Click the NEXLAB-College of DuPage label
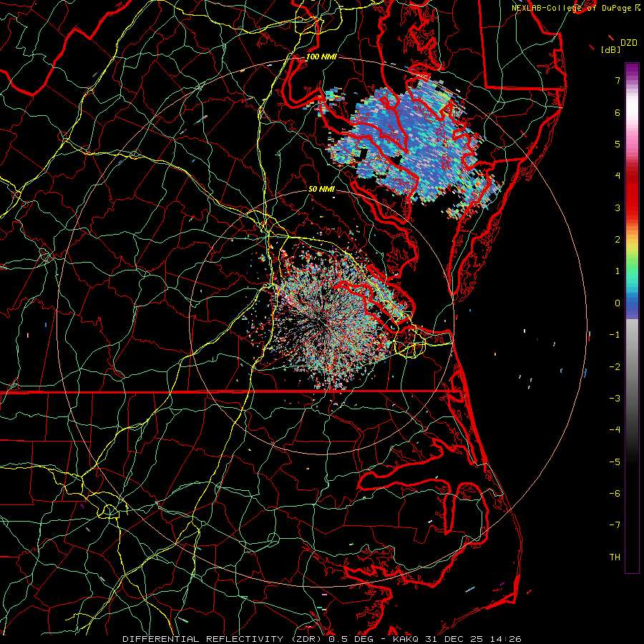 point(573,8)
